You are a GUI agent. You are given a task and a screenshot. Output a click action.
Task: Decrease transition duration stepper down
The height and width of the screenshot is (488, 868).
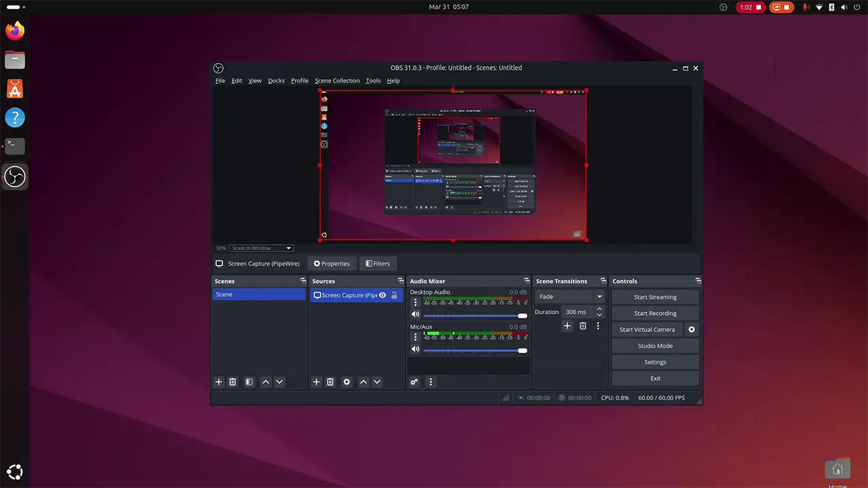coord(599,315)
